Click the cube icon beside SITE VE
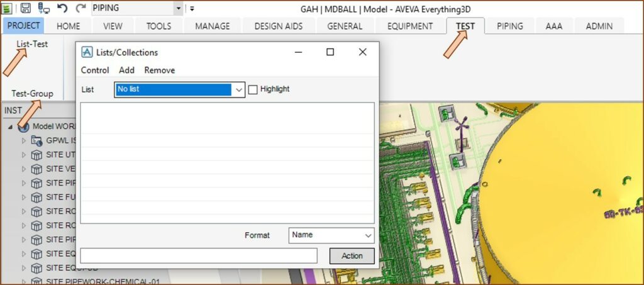Viewport: 644px width, 285px height. (x=36, y=169)
